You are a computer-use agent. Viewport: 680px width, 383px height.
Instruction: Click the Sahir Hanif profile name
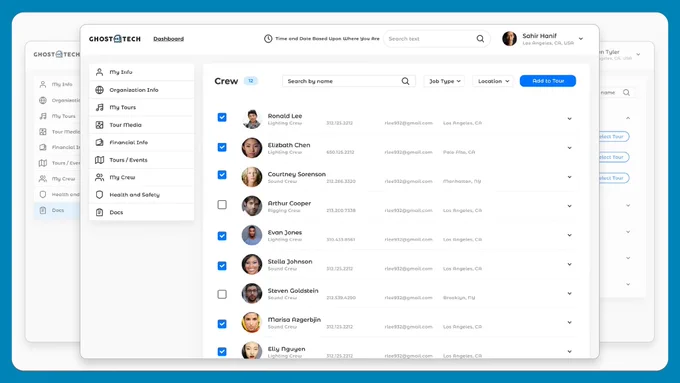pos(539,36)
